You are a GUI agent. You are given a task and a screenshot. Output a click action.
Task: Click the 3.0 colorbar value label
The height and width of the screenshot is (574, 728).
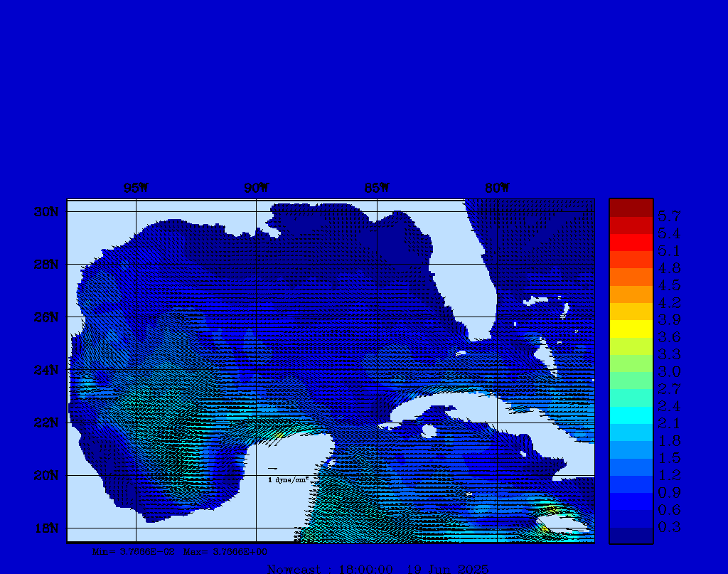668,372
